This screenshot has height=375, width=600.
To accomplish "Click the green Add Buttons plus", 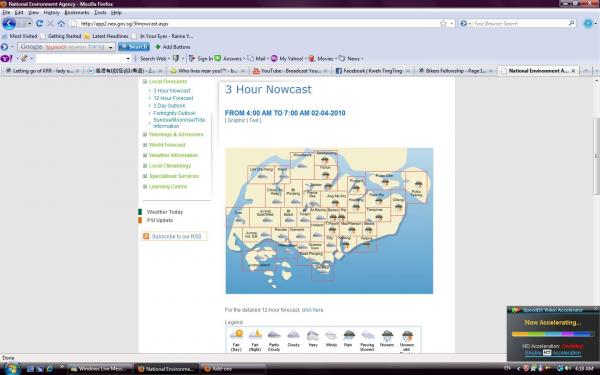I will [x=158, y=47].
